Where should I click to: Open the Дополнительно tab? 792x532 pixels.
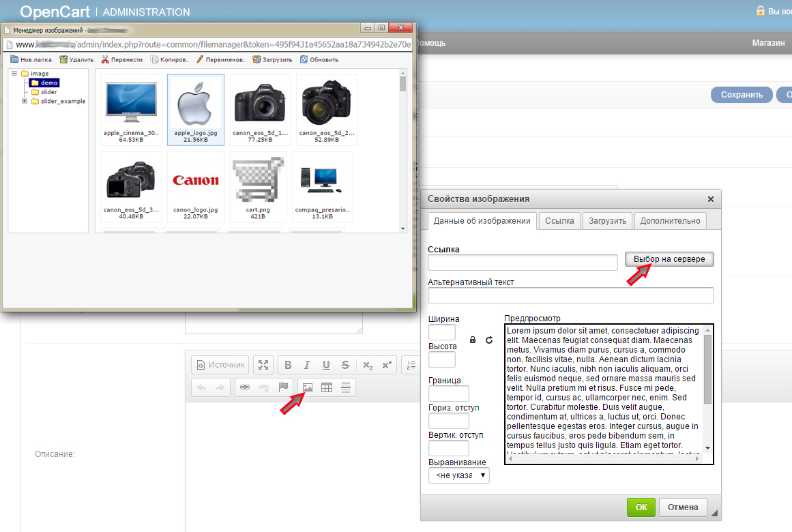pos(670,221)
